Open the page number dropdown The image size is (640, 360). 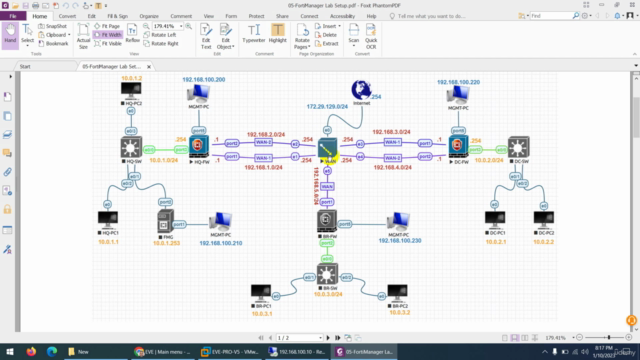[320, 338]
